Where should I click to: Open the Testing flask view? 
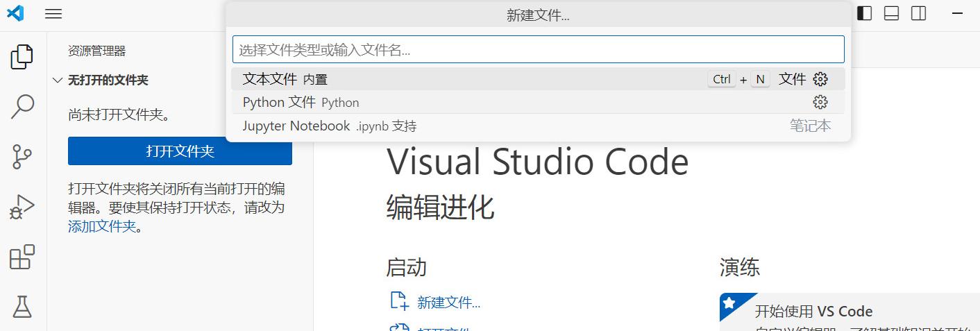(x=22, y=306)
